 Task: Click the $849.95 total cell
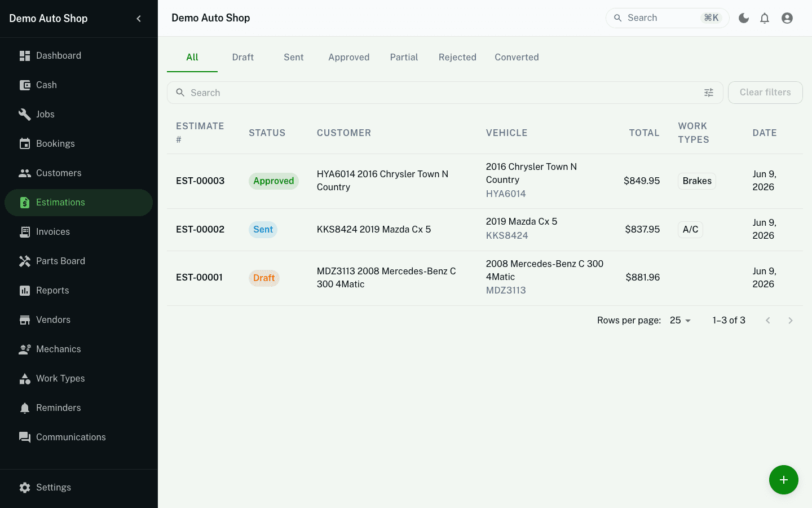pos(642,181)
